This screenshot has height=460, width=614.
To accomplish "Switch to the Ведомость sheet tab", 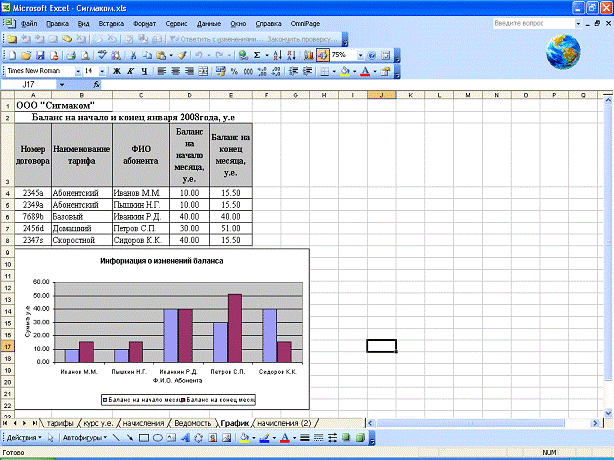I will click(193, 423).
